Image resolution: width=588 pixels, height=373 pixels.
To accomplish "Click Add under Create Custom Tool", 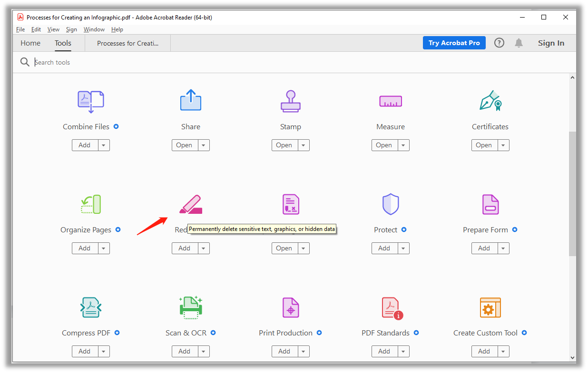I will click(484, 352).
